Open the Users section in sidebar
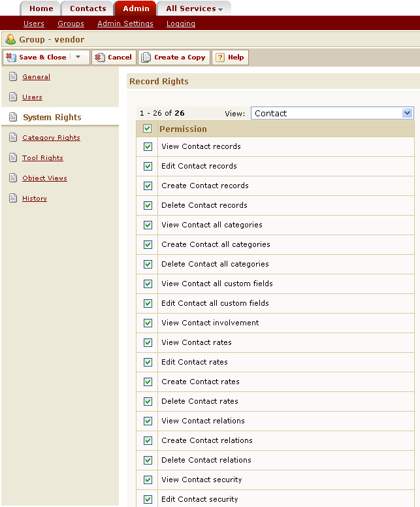Viewport: 420px width, 507px height. [x=32, y=97]
